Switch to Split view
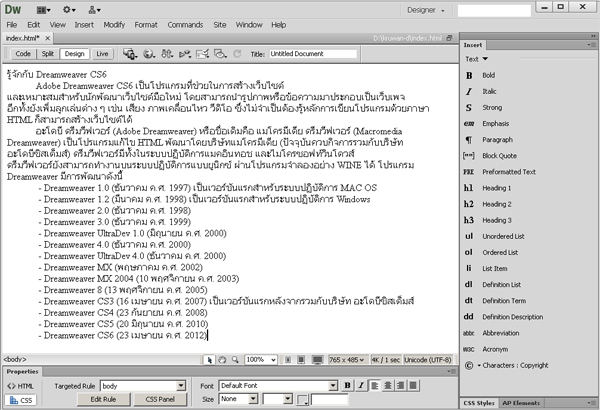Screen dimensions: 600x410 pos(48,54)
